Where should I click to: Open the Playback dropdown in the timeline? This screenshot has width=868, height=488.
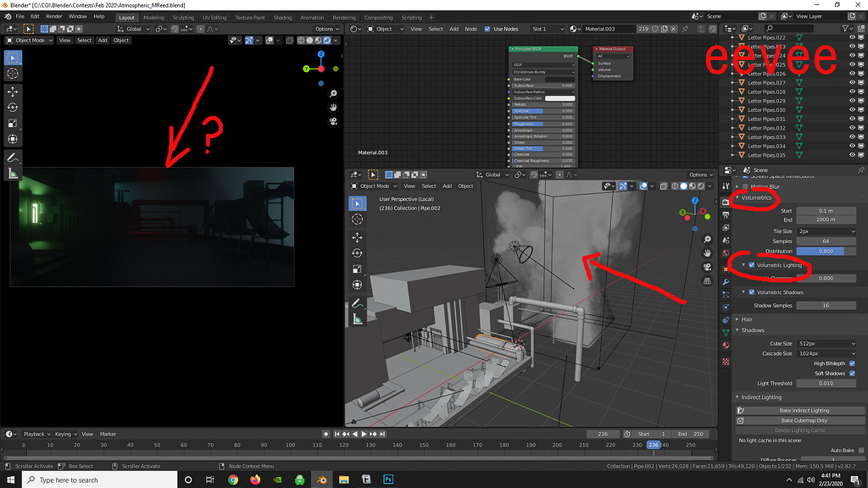pos(37,435)
